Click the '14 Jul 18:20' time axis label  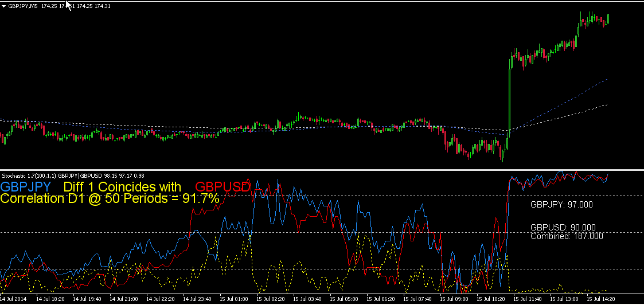tap(51, 299)
